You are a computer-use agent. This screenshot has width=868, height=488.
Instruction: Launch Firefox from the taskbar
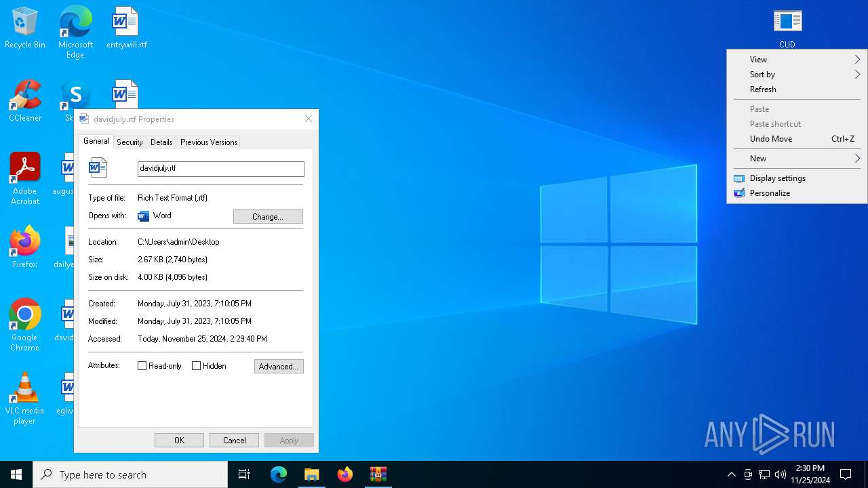345,474
